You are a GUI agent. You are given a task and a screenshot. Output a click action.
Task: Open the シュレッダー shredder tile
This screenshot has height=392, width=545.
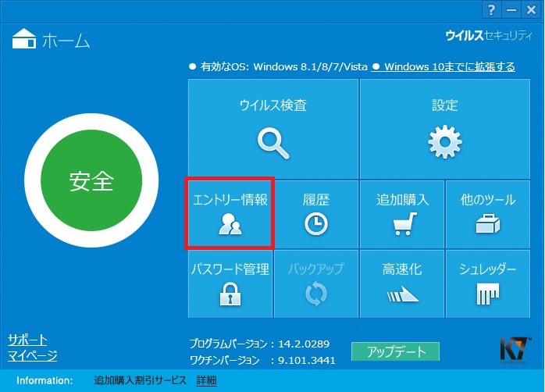click(x=488, y=283)
